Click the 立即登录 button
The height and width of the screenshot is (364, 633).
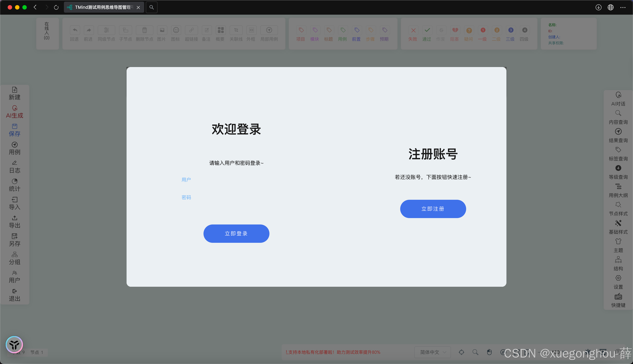click(x=236, y=233)
